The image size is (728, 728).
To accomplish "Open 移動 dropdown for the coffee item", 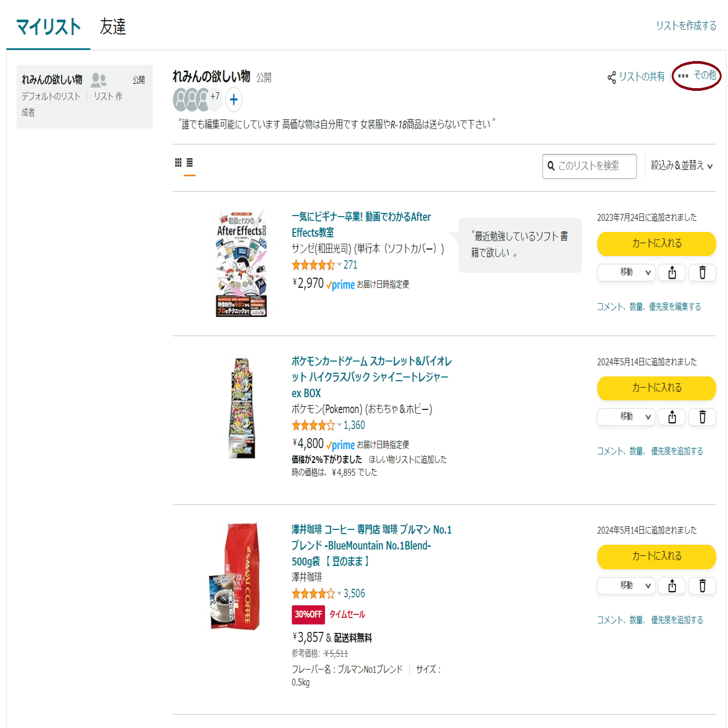I will tap(626, 586).
